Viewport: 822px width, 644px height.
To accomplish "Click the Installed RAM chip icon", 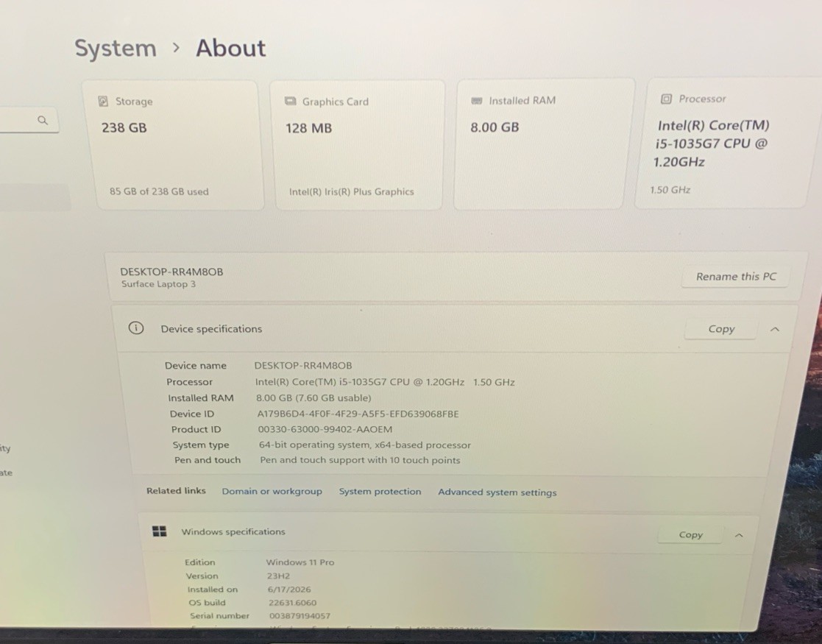I will click(x=477, y=100).
